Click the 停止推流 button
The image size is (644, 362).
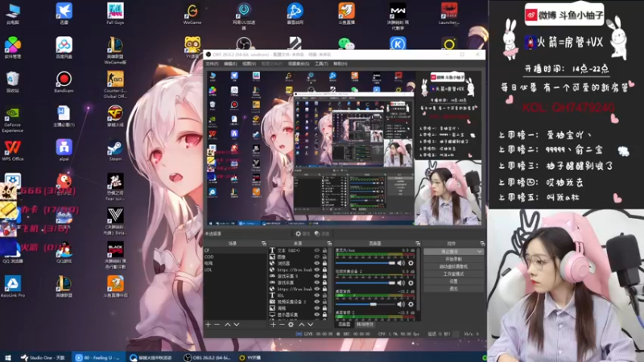(x=450, y=252)
